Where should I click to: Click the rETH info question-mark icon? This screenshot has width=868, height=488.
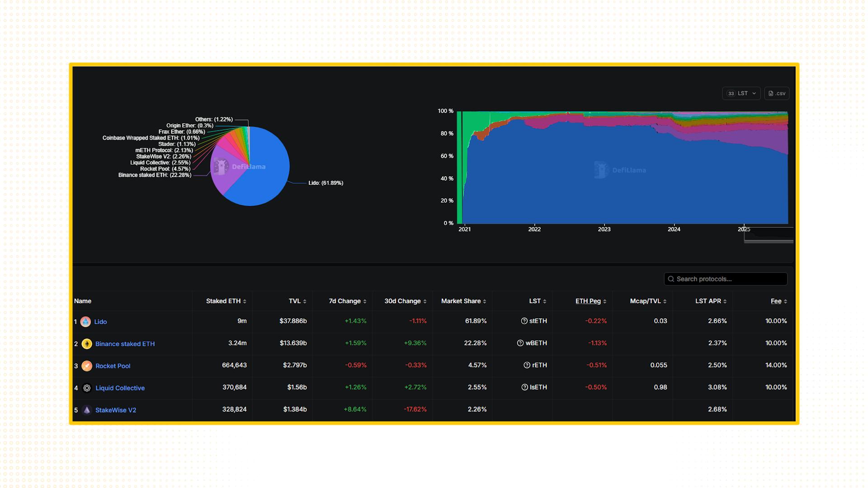pyautogui.click(x=527, y=366)
